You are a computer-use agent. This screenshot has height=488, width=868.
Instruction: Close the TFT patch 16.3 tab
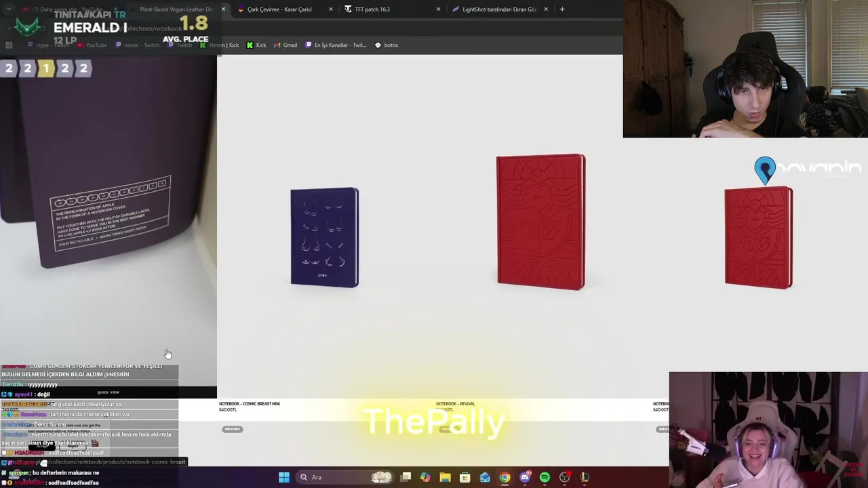(438, 9)
